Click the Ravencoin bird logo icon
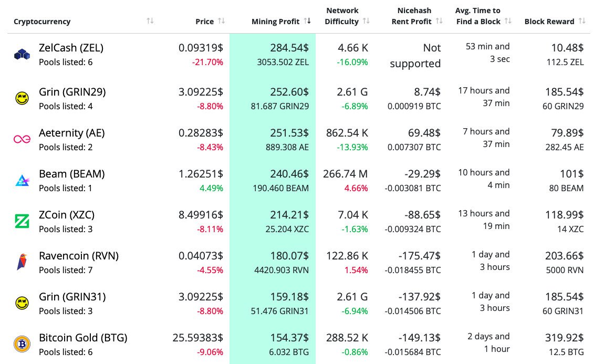This screenshot has width=594, height=364. (22, 262)
